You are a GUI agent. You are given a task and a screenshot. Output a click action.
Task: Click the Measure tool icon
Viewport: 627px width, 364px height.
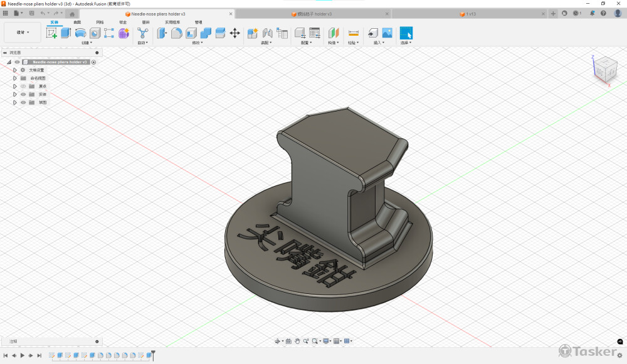pyautogui.click(x=353, y=33)
